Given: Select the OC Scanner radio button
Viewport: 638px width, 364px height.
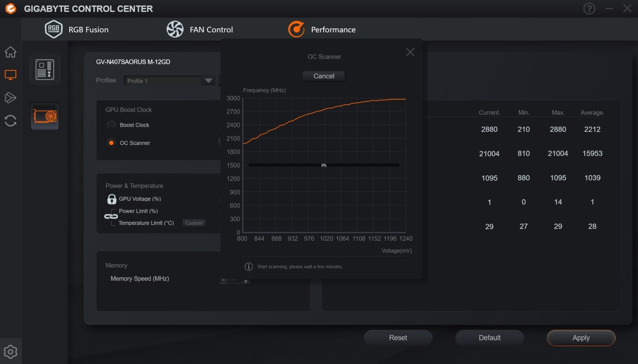Looking at the screenshot, I should [111, 143].
